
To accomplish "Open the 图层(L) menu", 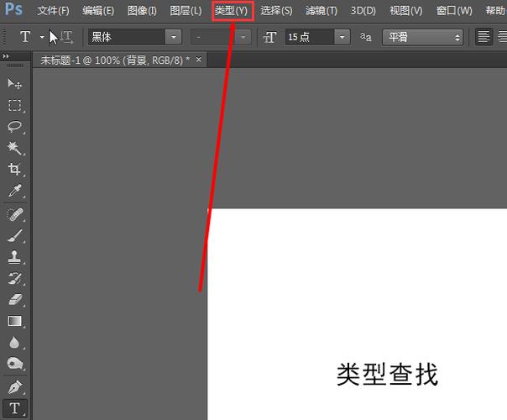I will (186, 11).
